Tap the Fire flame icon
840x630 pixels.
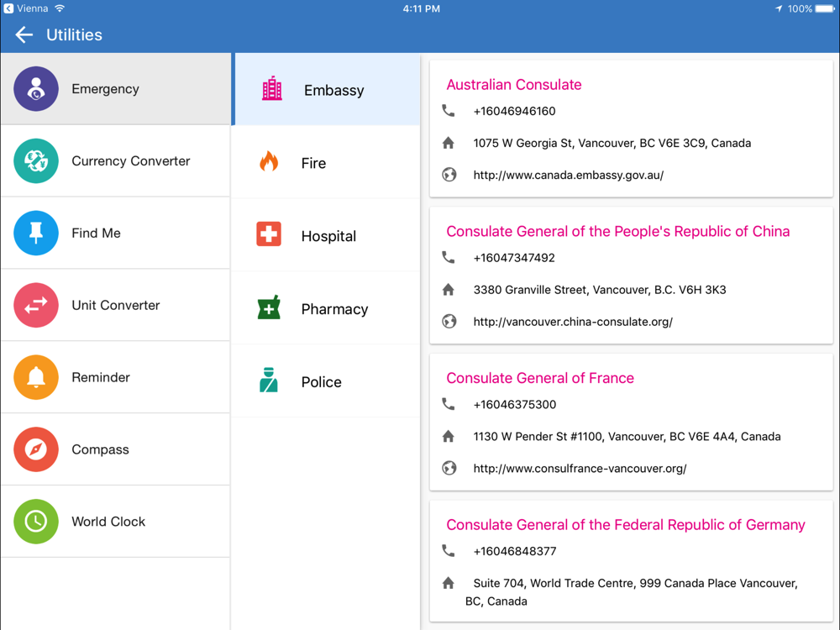click(269, 160)
